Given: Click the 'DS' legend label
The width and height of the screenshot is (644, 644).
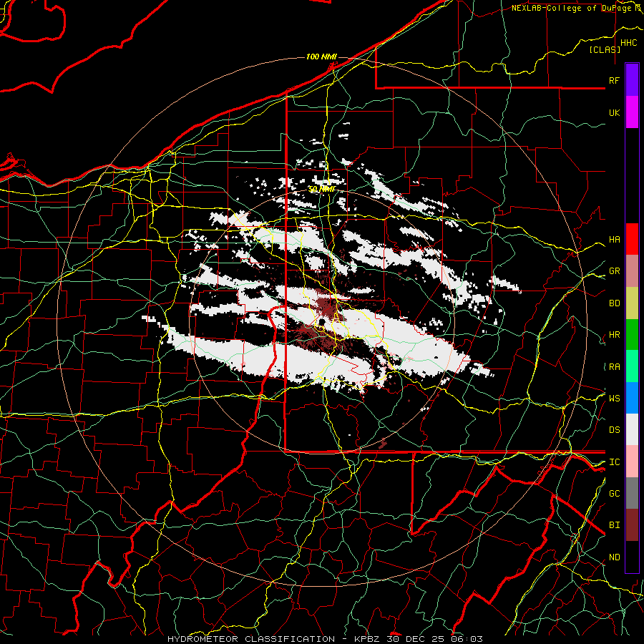Looking at the screenshot, I should pos(614,430).
